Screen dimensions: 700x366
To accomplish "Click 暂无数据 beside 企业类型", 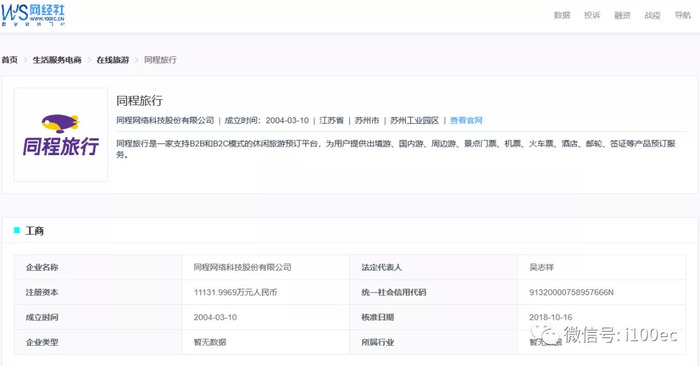I will 210,342.
